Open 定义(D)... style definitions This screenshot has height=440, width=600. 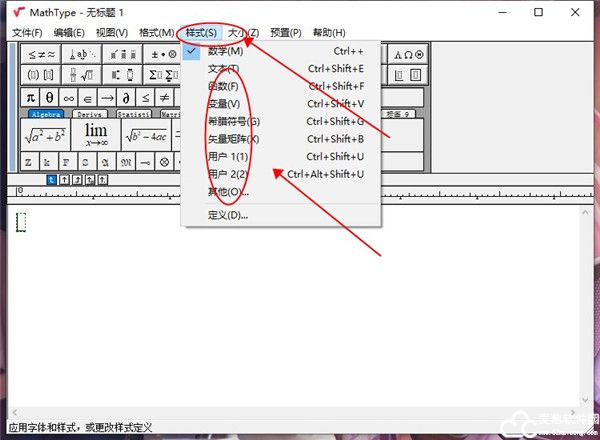227,214
